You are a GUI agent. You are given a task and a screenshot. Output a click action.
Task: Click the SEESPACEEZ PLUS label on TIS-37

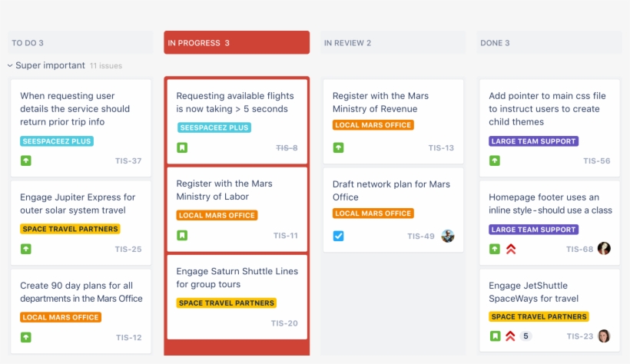click(57, 141)
